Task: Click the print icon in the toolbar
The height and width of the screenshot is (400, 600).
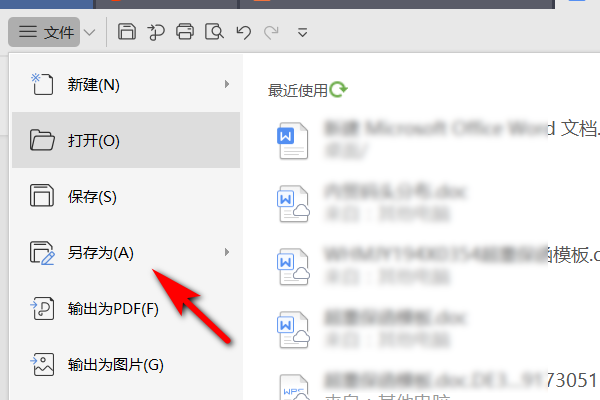Action: [x=185, y=32]
